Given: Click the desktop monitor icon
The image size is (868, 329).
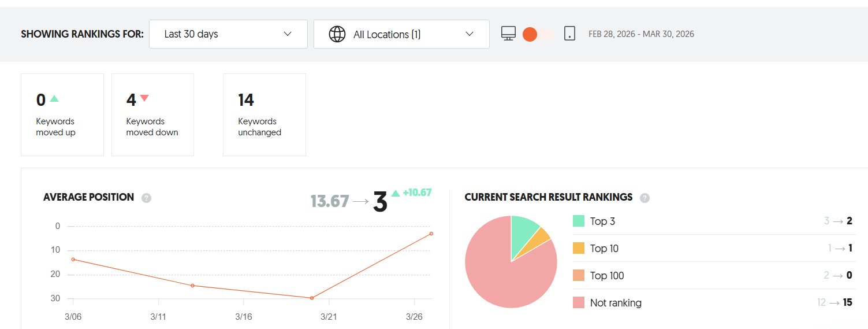Looking at the screenshot, I should [x=508, y=34].
